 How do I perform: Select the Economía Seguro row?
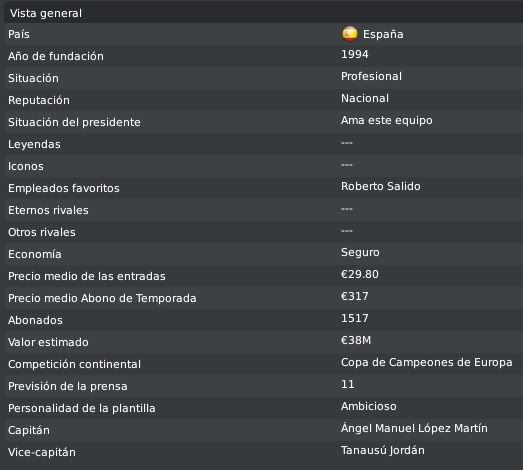(264, 254)
